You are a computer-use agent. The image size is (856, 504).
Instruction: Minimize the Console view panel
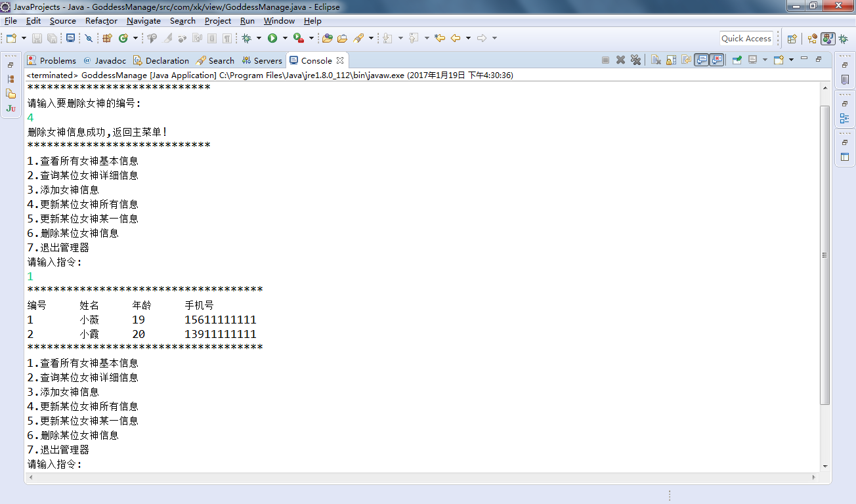[x=804, y=59]
